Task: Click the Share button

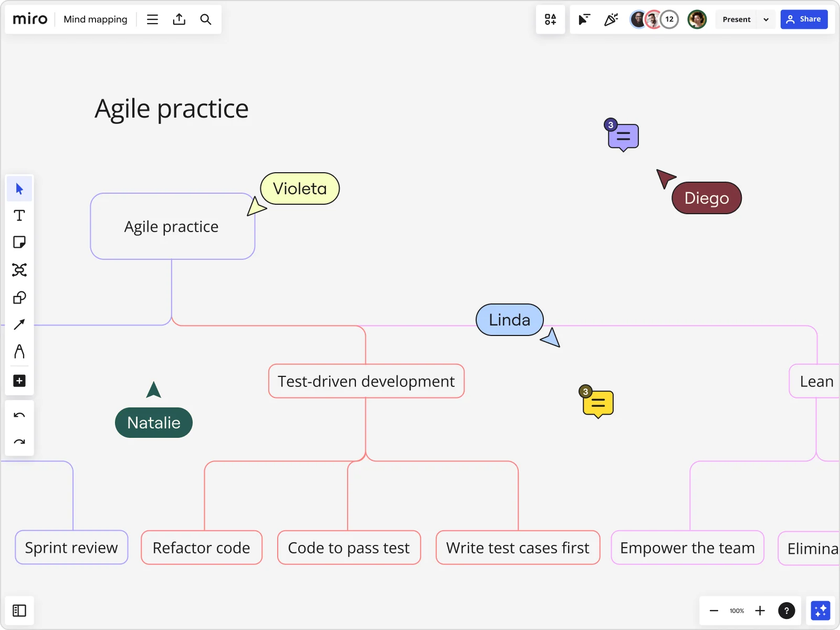Action: click(804, 19)
